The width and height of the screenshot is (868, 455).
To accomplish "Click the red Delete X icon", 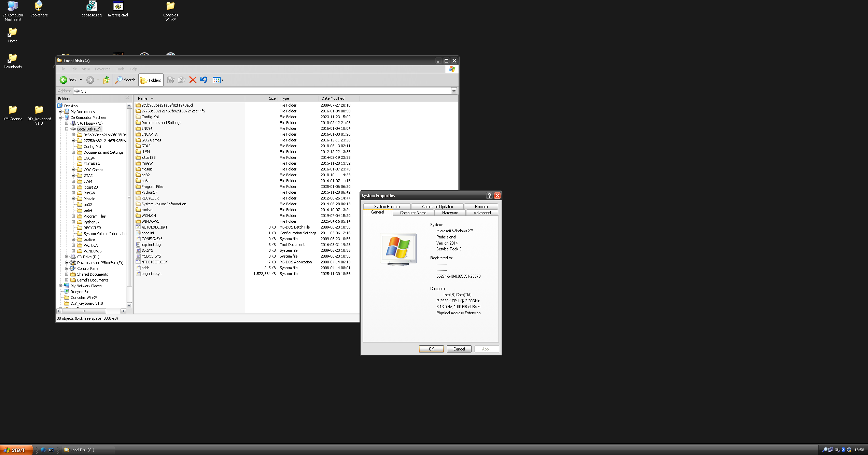I will (193, 80).
